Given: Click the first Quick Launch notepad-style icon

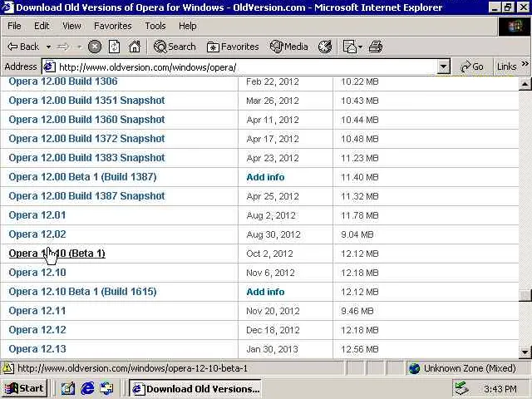Looking at the screenshot, I should (68, 388).
